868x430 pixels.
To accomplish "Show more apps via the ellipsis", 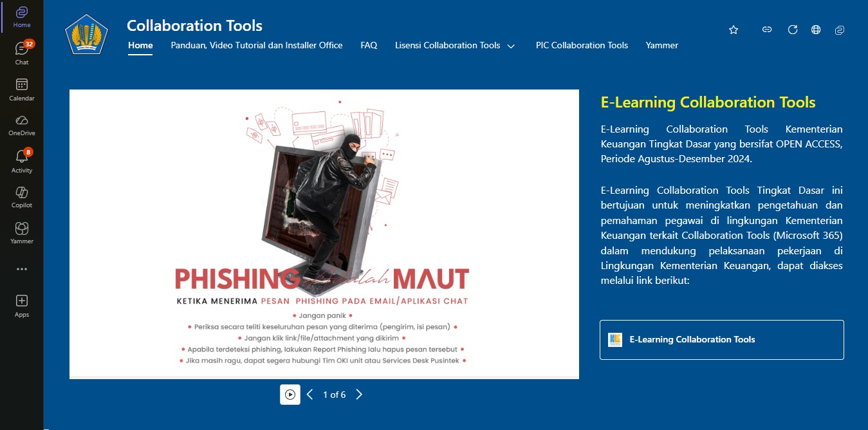I will (x=21, y=269).
